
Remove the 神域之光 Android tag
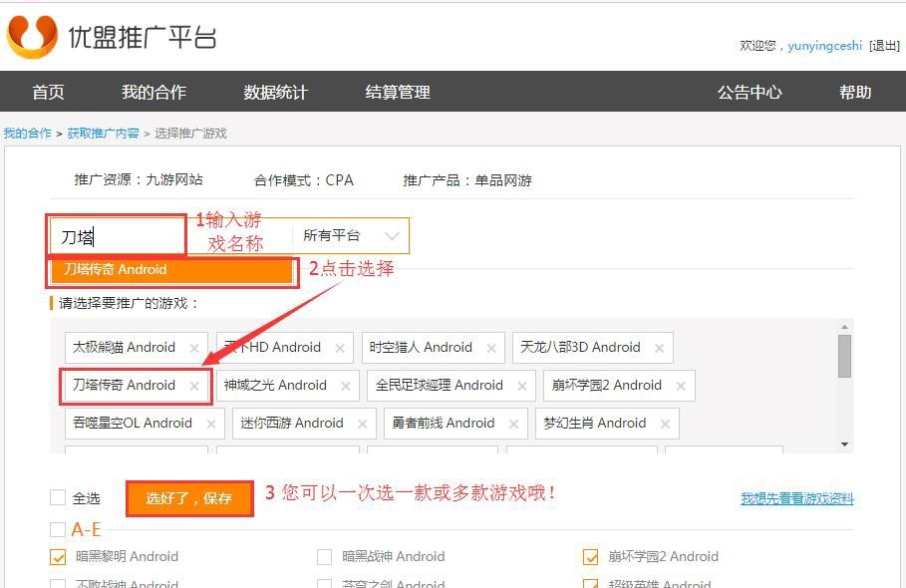(x=346, y=387)
